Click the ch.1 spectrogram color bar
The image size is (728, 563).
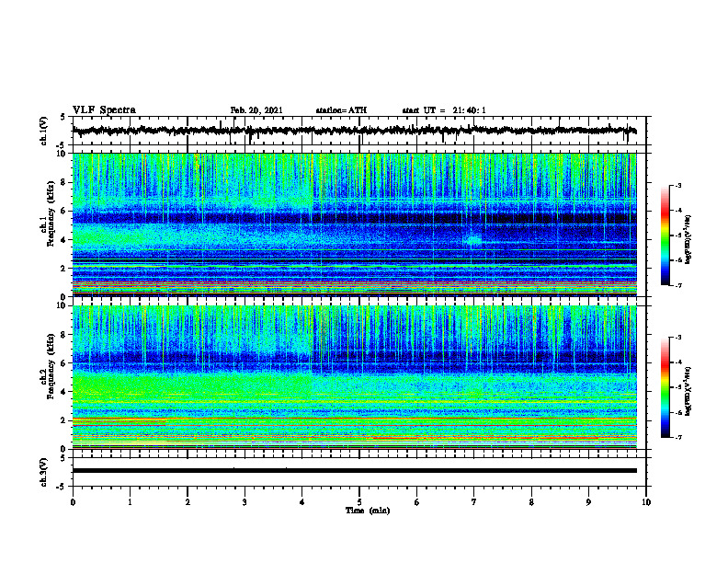(665, 236)
